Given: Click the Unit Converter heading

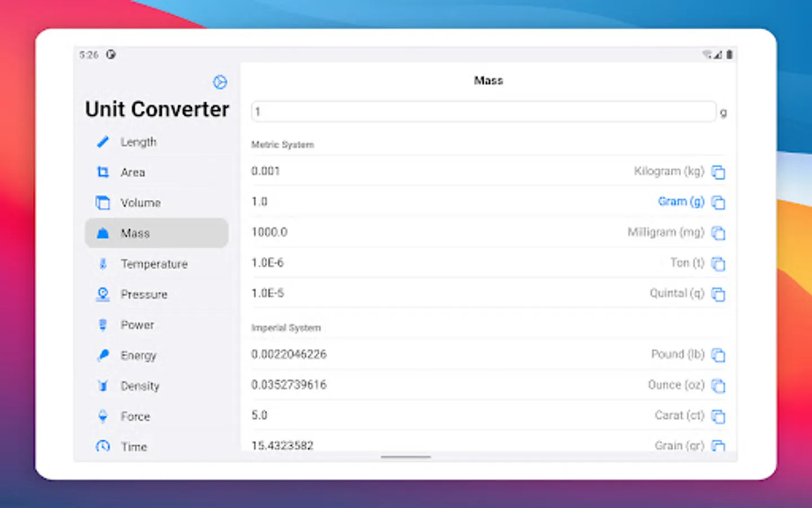Looking at the screenshot, I should tap(157, 109).
